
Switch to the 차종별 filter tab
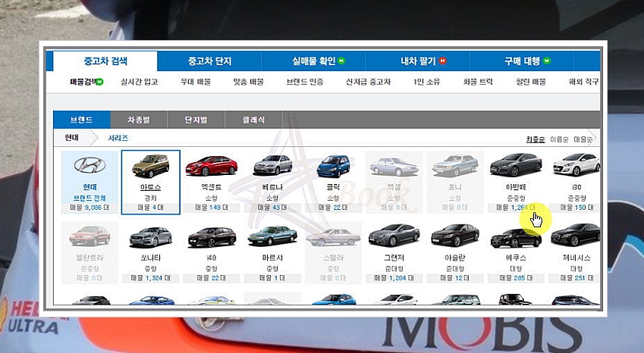pos(139,120)
